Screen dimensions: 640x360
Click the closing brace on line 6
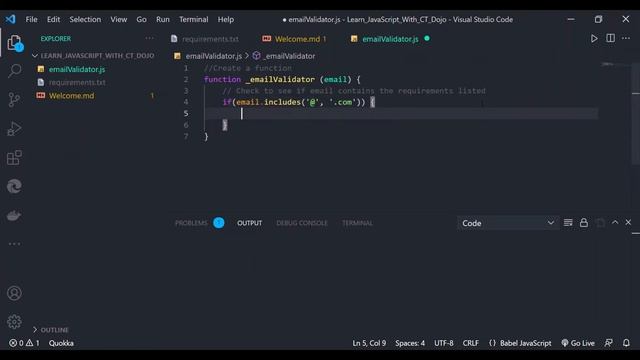point(224,125)
